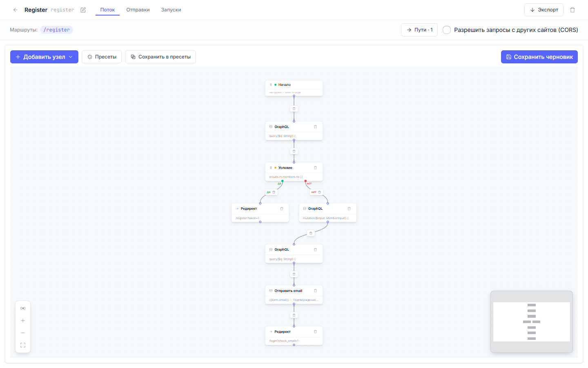588x368 pixels.
Task: Click the 'mutation($input: MemberInput!) {' text
Action: coord(325,218)
